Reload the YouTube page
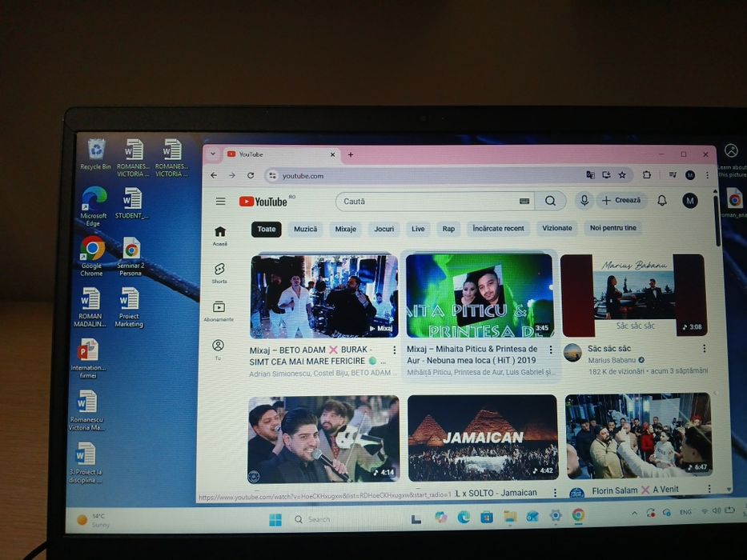Screen dimensions: 747x560 coord(251,175)
